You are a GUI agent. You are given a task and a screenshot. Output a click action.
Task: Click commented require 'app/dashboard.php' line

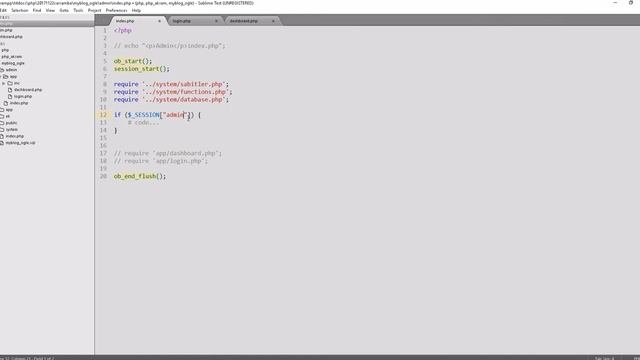168,153
